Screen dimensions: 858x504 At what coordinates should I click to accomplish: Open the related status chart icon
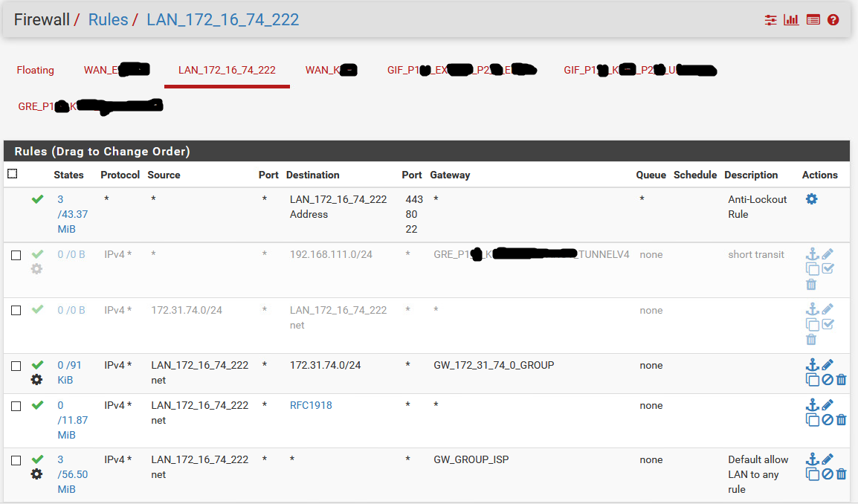point(791,20)
